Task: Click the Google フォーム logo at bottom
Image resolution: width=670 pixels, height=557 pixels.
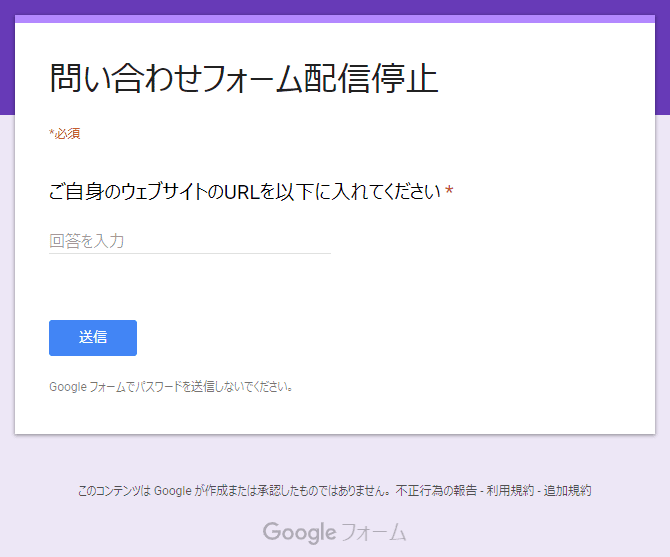Action: point(334,532)
